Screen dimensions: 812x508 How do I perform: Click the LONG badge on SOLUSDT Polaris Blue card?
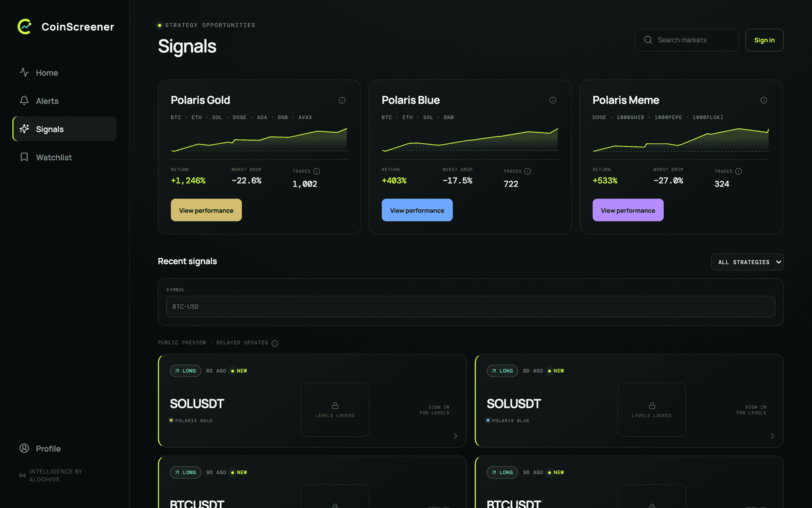[502, 371]
